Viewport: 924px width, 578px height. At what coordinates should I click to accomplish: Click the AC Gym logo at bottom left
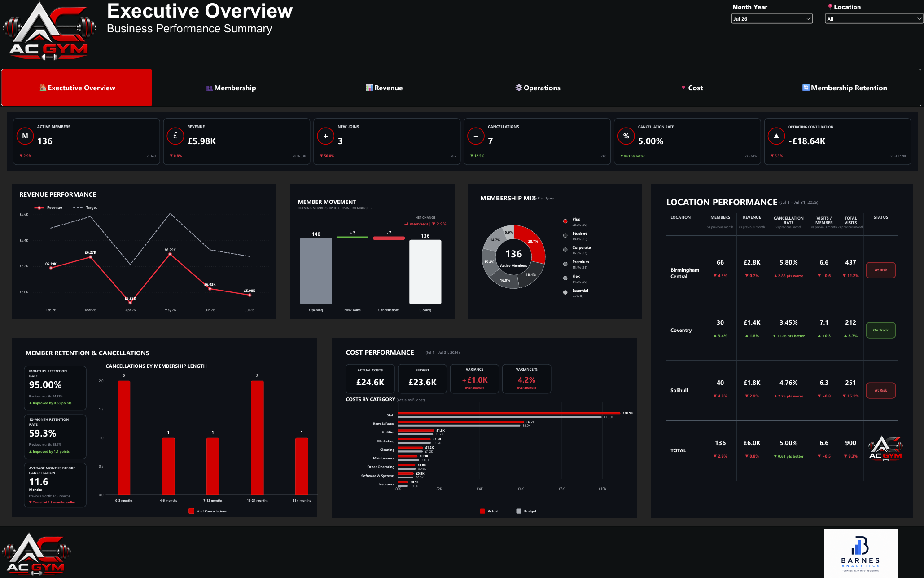tap(37, 553)
